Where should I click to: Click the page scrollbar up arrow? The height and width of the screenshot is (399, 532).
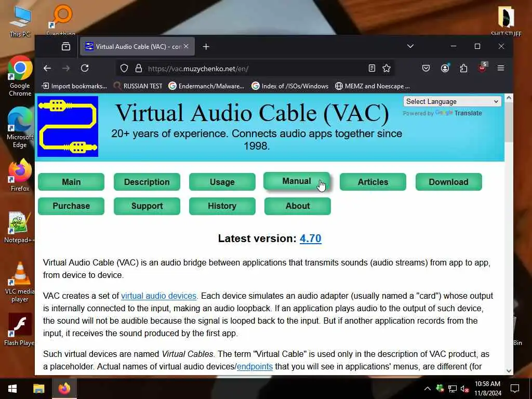[509, 98]
